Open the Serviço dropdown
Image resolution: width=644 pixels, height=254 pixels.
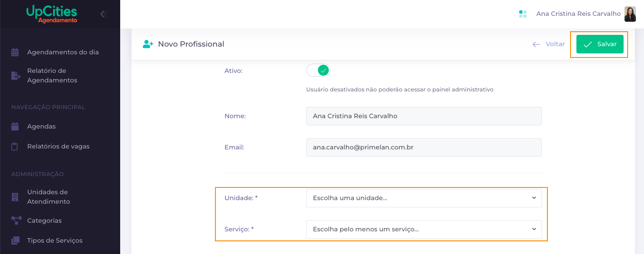(x=424, y=229)
